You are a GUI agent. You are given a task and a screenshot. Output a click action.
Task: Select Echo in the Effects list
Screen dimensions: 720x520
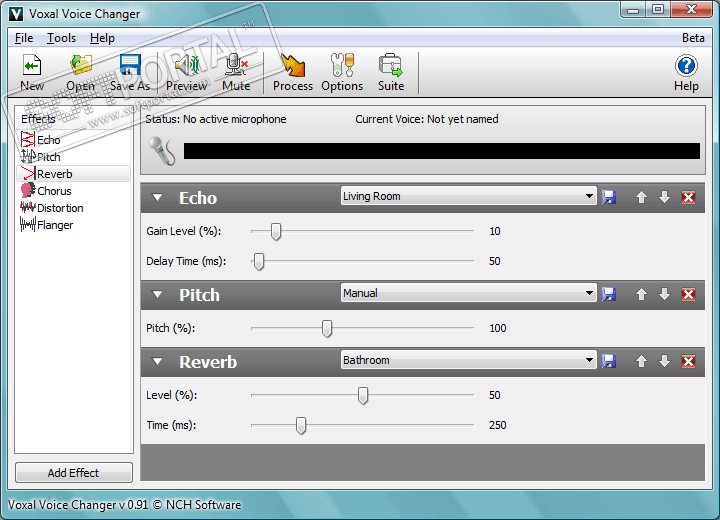click(73, 140)
